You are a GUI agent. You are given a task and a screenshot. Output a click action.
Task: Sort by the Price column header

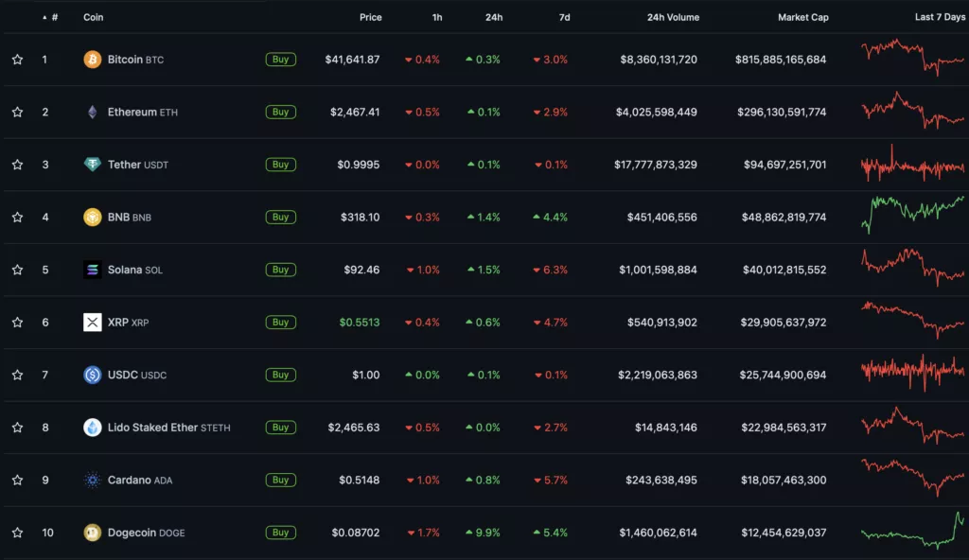370,17
